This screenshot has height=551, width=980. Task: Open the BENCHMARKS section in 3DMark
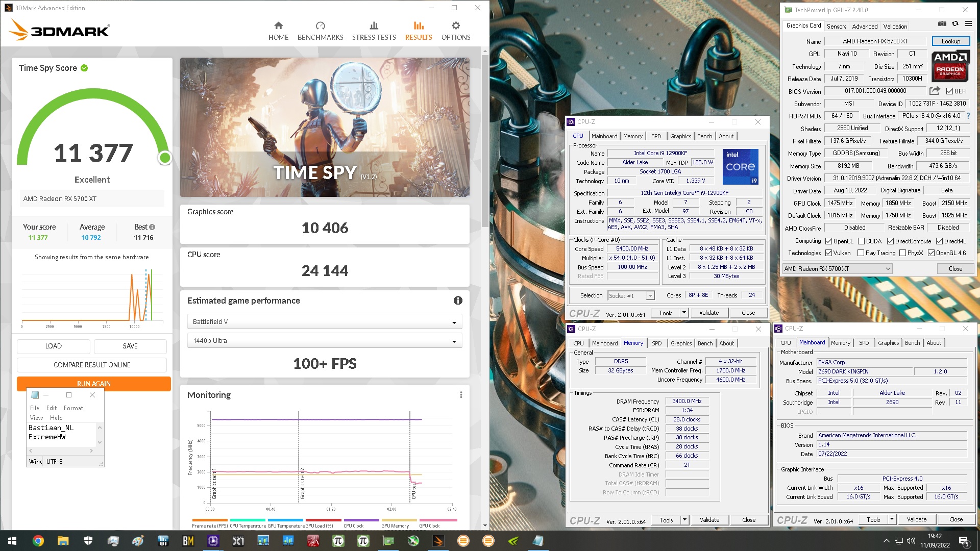click(320, 31)
